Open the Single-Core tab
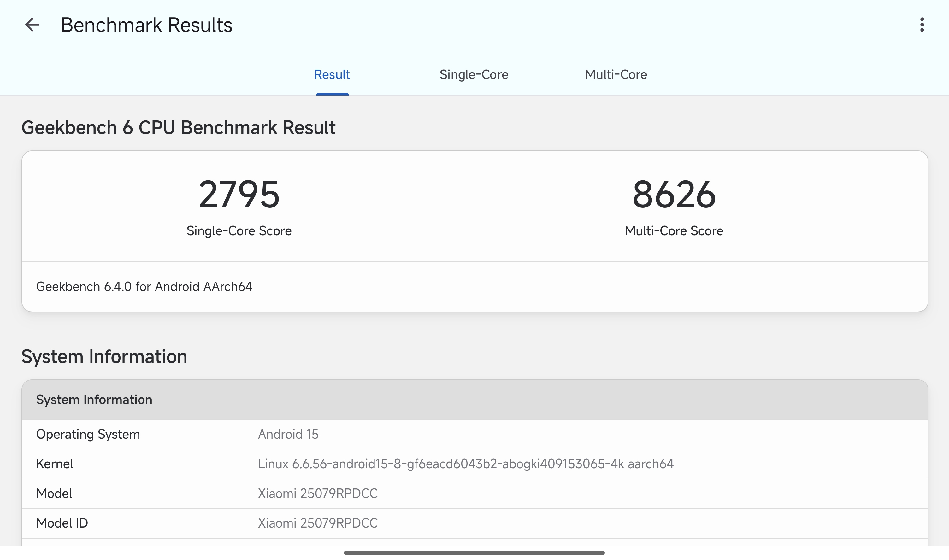The height and width of the screenshot is (560, 949). [474, 74]
